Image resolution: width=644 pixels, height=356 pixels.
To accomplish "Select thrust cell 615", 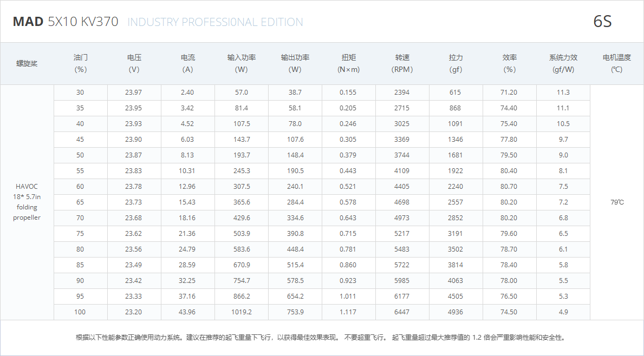I will pos(455,93).
